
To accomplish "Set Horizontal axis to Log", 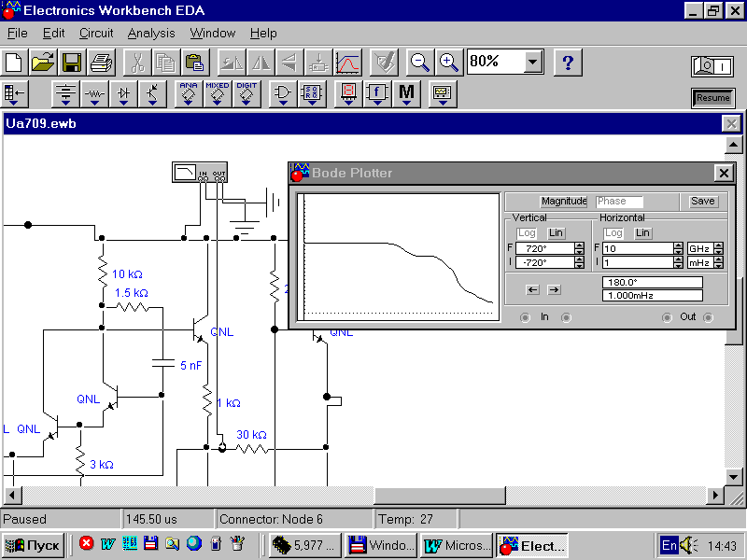I will tap(613, 233).
